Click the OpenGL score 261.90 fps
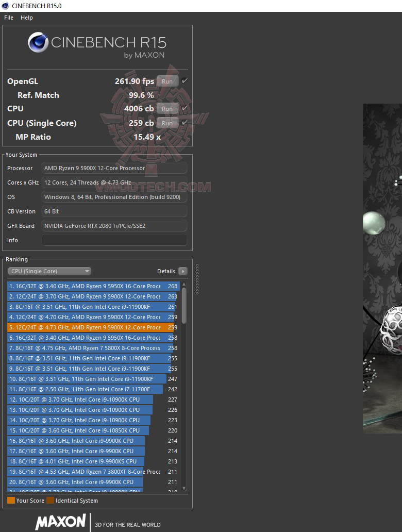This screenshot has width=402, height=532. tap(135, 81)
